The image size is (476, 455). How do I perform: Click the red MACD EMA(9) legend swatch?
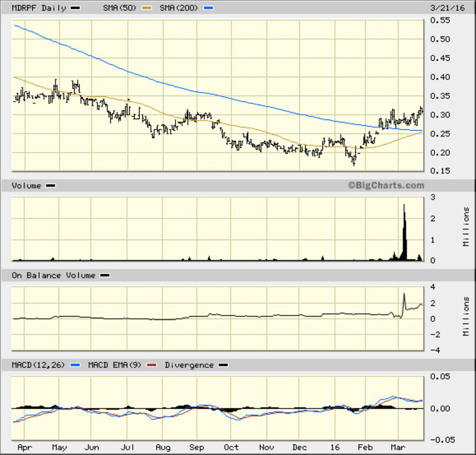(152, 365)
